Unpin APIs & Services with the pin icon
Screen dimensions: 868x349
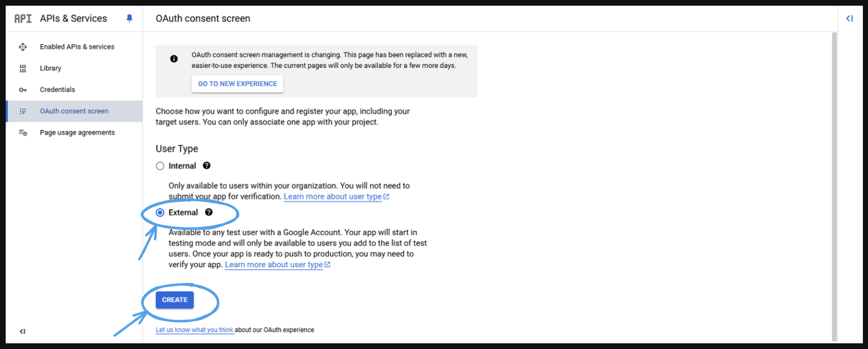coord(130,19)
